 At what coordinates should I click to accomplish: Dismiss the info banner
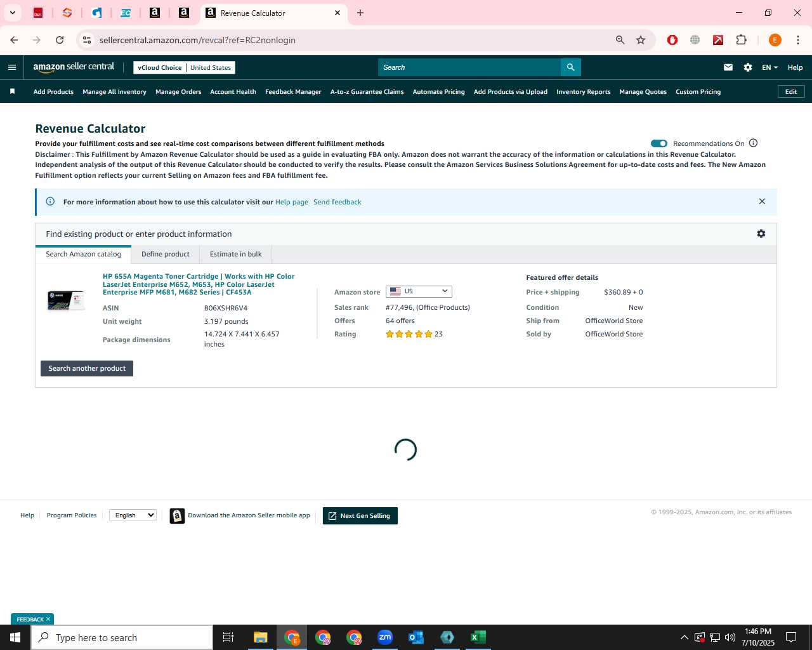(762, 201)
